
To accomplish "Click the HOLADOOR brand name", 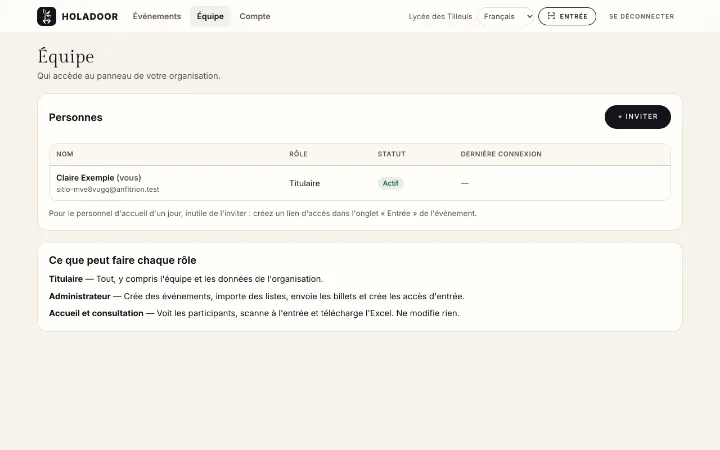I will tap(90, 17).
